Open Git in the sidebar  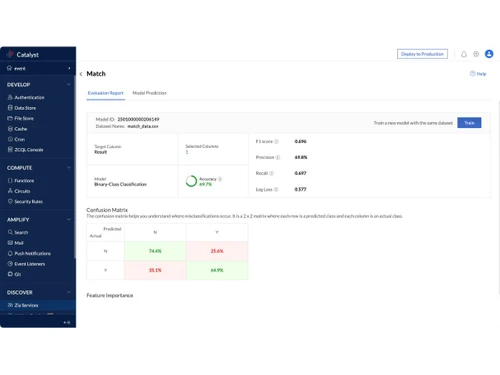pyautogui.click(x=14, y=274)
